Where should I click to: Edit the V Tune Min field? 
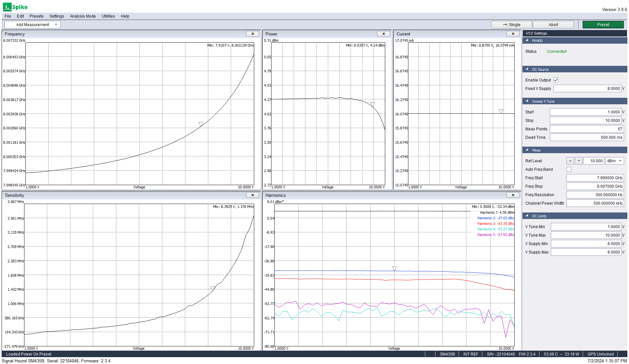click(586, 227)
